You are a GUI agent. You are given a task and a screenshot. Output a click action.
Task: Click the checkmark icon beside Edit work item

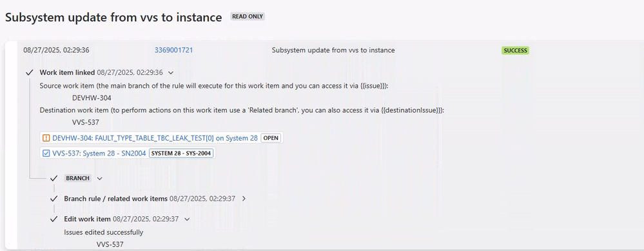54,219
